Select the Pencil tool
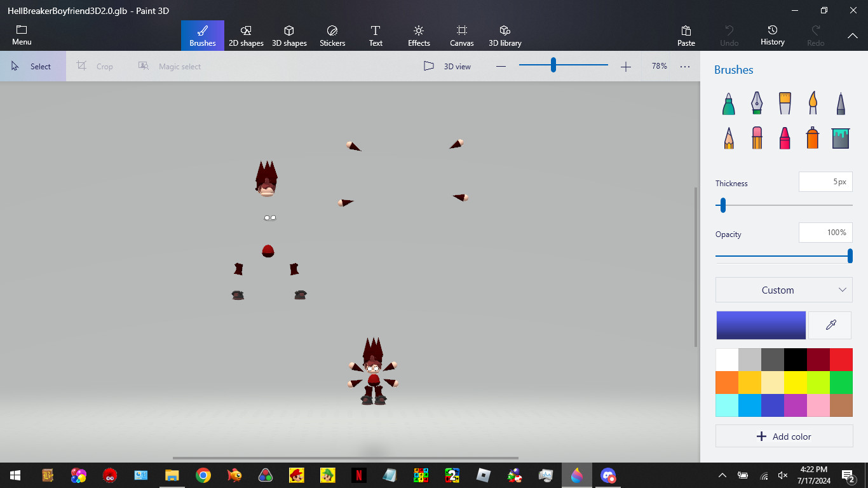 click(728, 138)
